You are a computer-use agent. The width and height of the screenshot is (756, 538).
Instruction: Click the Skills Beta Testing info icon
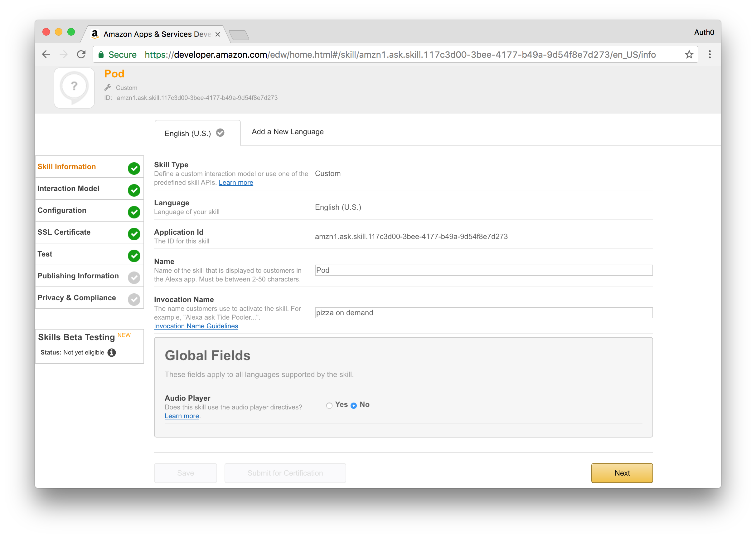point(112,353)
